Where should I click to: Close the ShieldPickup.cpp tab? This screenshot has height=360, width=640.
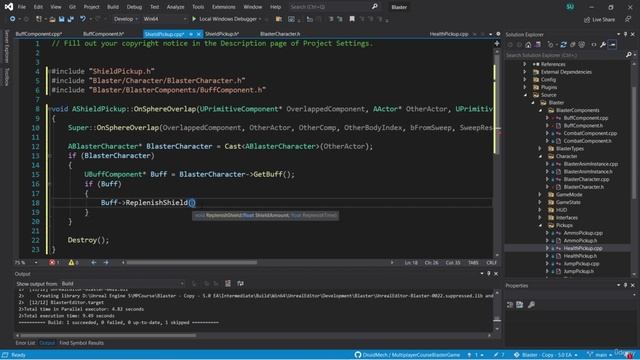[199, 34]
